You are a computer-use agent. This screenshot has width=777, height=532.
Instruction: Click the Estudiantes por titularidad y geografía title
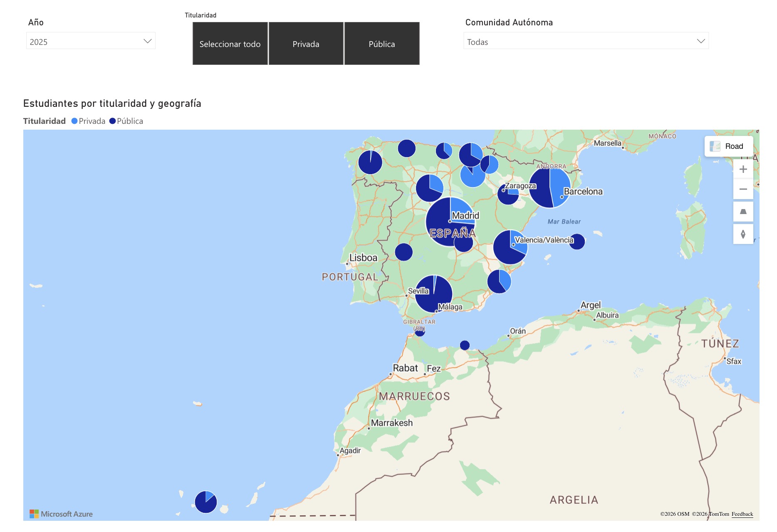click(112, 103)
